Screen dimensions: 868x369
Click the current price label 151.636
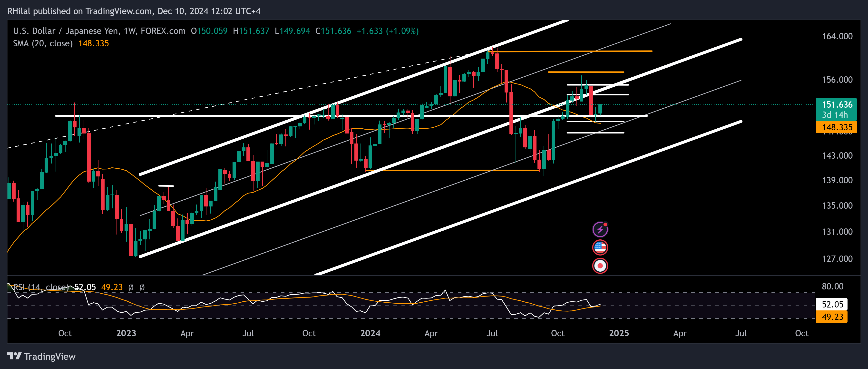coord(837,104)
